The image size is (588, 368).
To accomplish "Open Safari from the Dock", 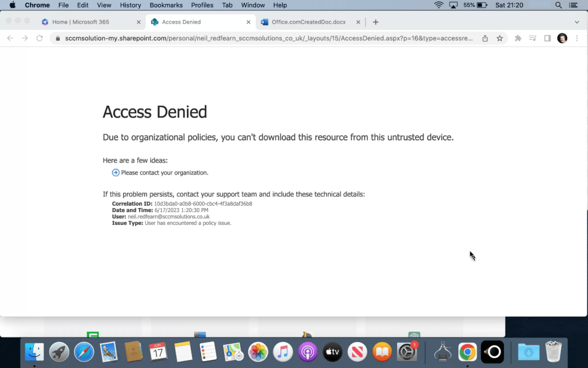I will pyautogui.click(x=84, y=351).
